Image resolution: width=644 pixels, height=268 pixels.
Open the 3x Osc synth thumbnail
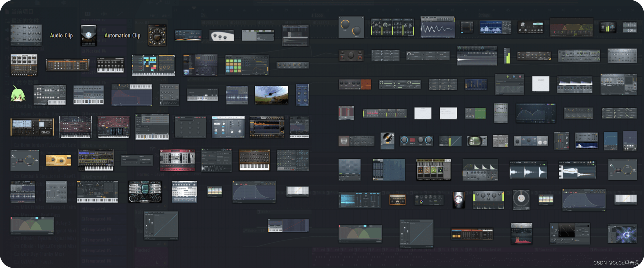pyautogui.click(x=26, y=35)
